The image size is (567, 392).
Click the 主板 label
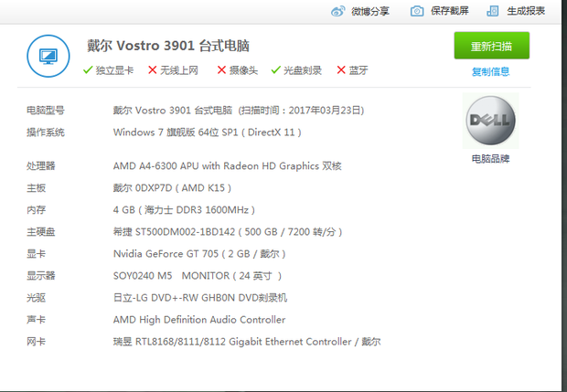tap(37, 188)
